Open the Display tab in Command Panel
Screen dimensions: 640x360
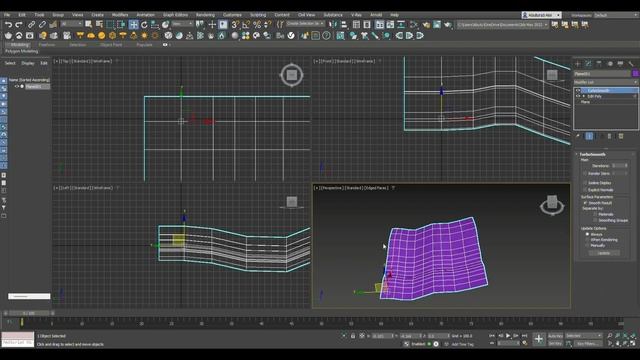pos(620,64)
